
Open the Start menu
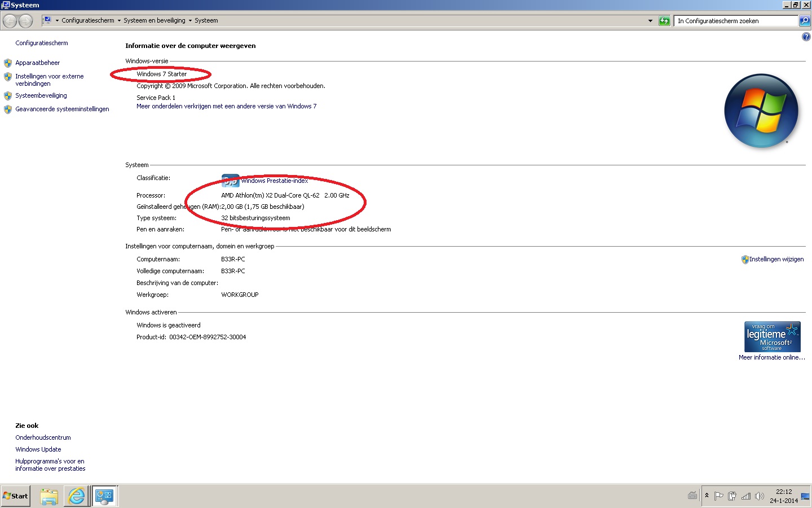tap(15, 496)
